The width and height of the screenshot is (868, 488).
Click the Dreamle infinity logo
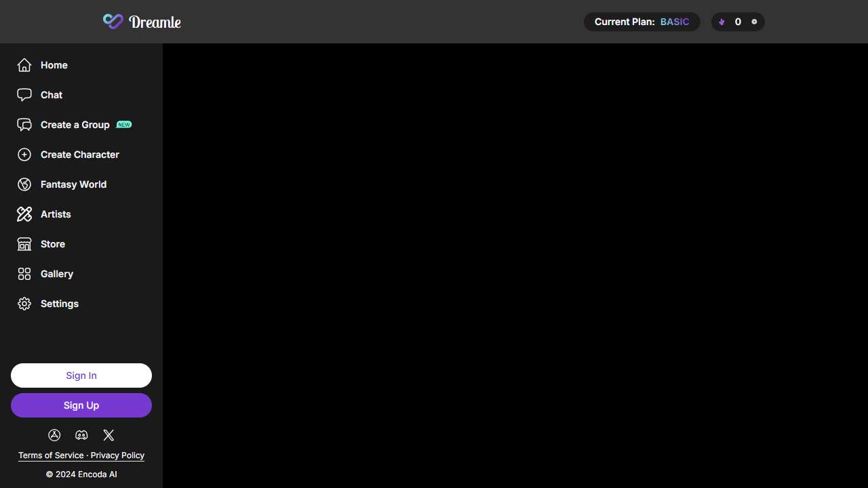tap(113, 22)
